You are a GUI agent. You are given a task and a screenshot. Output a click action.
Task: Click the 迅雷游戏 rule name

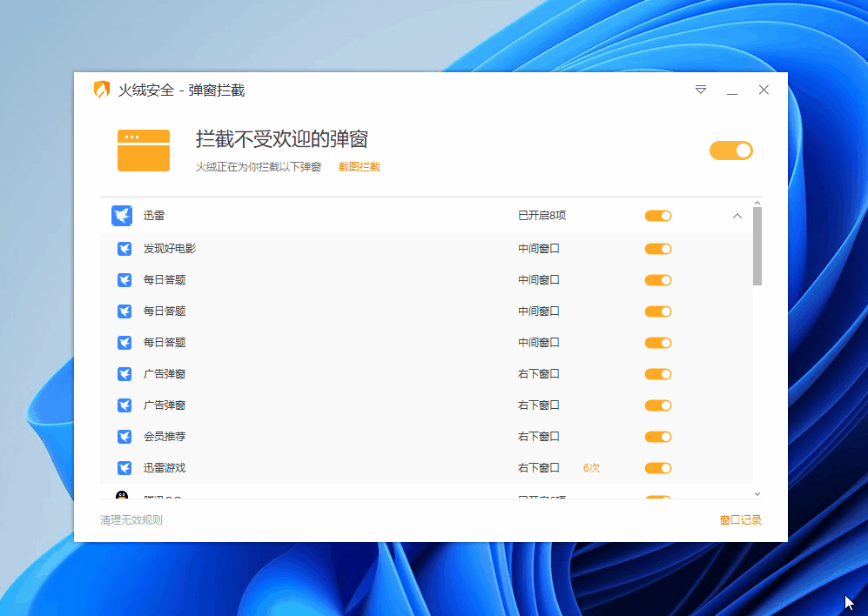tap(165, 468)
